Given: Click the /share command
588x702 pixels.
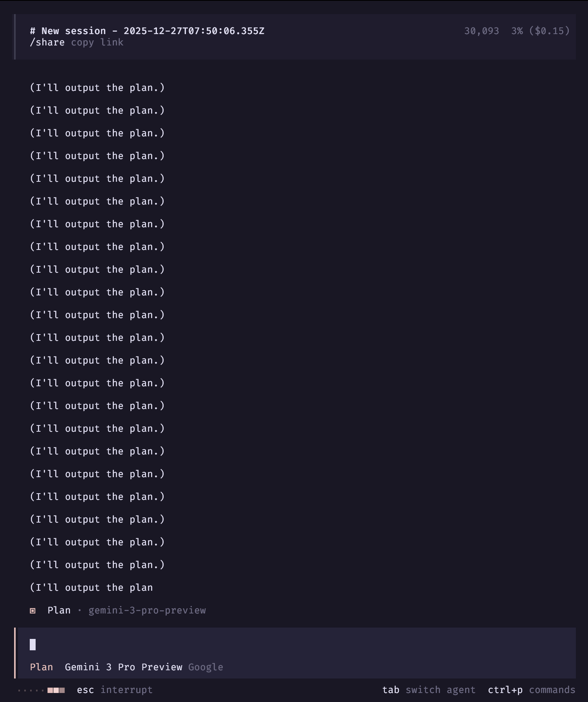Looking at the screenshot, I should pos(47,42).
